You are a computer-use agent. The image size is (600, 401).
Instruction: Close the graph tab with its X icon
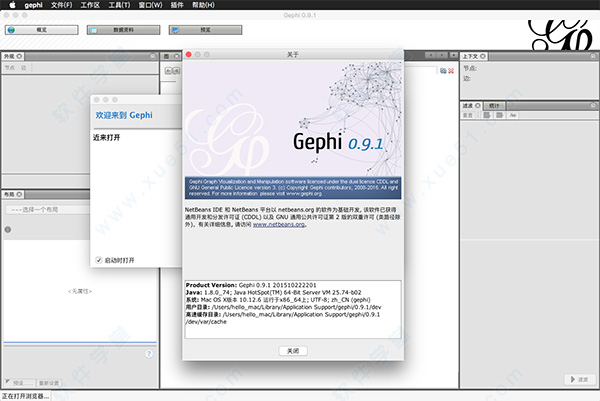(176, 56)
